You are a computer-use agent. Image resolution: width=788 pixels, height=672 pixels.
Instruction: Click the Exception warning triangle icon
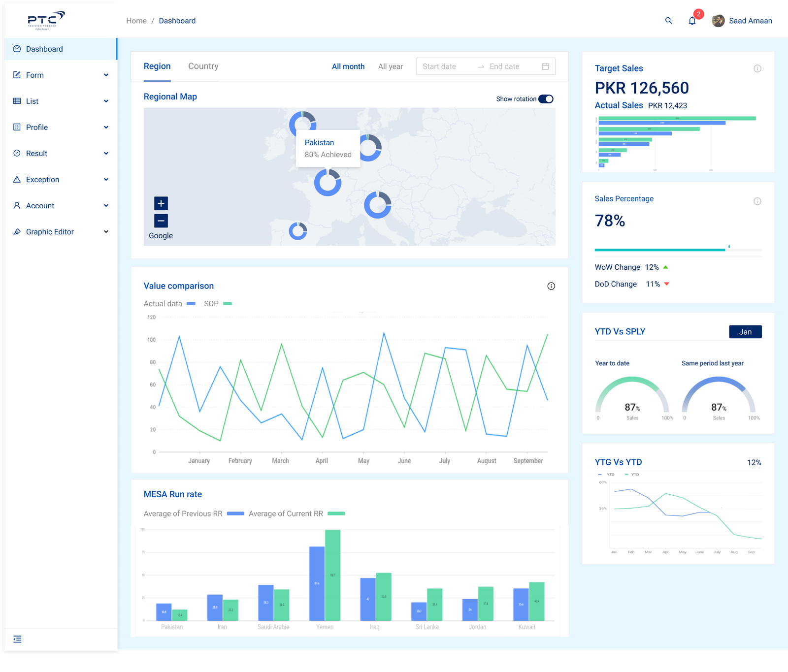(17, 179)
